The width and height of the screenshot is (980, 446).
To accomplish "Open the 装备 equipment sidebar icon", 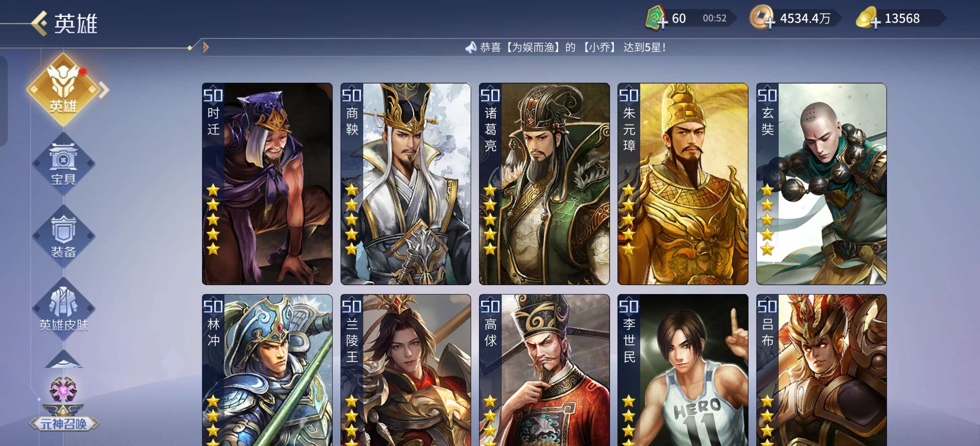I will [x=64, y=236].
